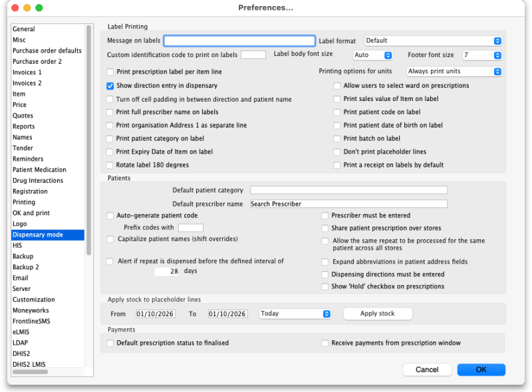
Task: Enable Print a receipt on labels by default
Action: click(337, 165)
